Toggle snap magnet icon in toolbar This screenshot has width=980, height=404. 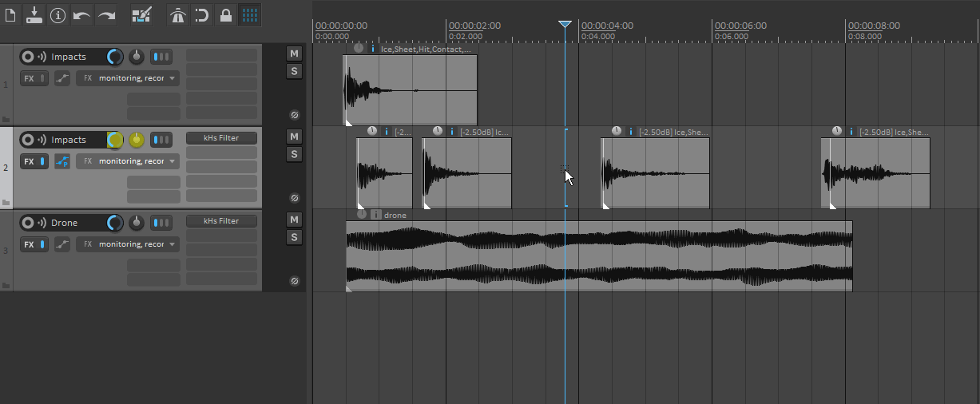pyautogui.click(x=202, y=14)
